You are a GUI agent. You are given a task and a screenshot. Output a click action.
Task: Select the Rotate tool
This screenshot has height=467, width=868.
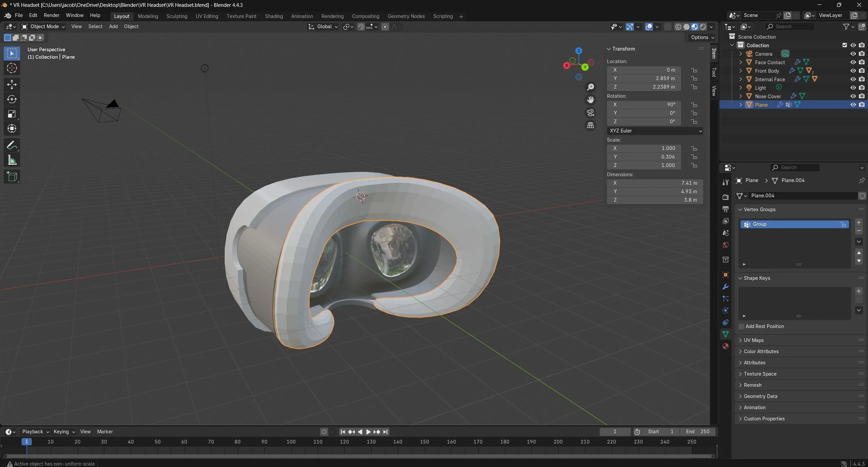click(x=12, y=100)
